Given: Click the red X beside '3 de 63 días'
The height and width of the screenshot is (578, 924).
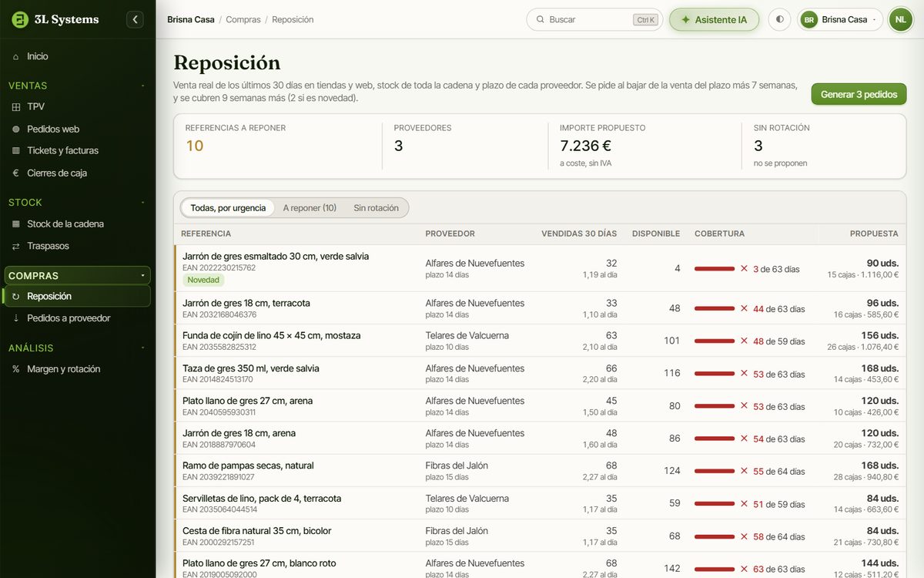Looking at the screenshot, I should [x=744, y=269].
